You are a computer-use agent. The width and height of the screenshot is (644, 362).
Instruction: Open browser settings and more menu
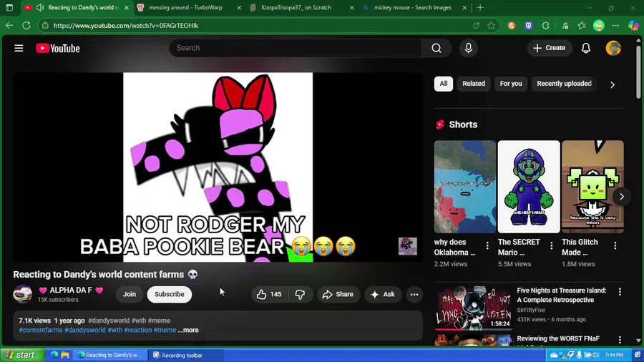click(615, 26)
